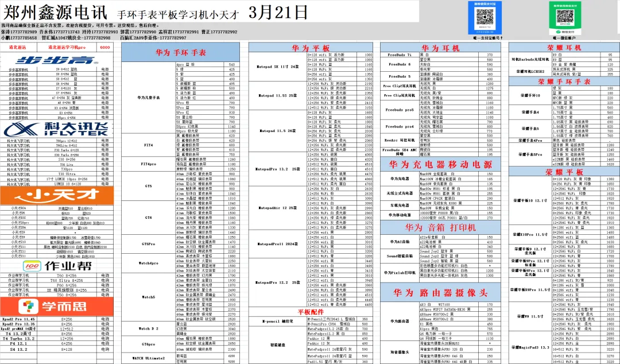Viewport: 620px width, 364px height.
Task: Click the 作业帮 brand logo
Action: (x=57, y=266)
